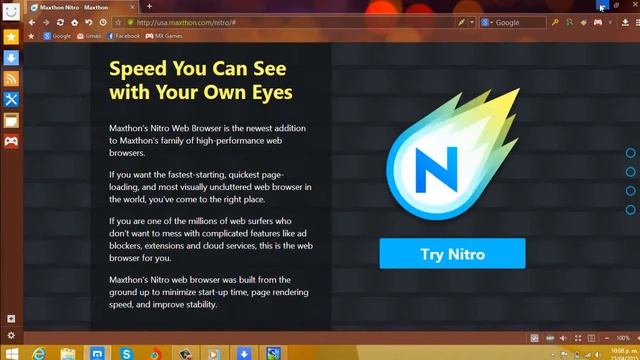Open sidebar settings gear
This screenshot has height=360, width=640.
coord(11,335)
